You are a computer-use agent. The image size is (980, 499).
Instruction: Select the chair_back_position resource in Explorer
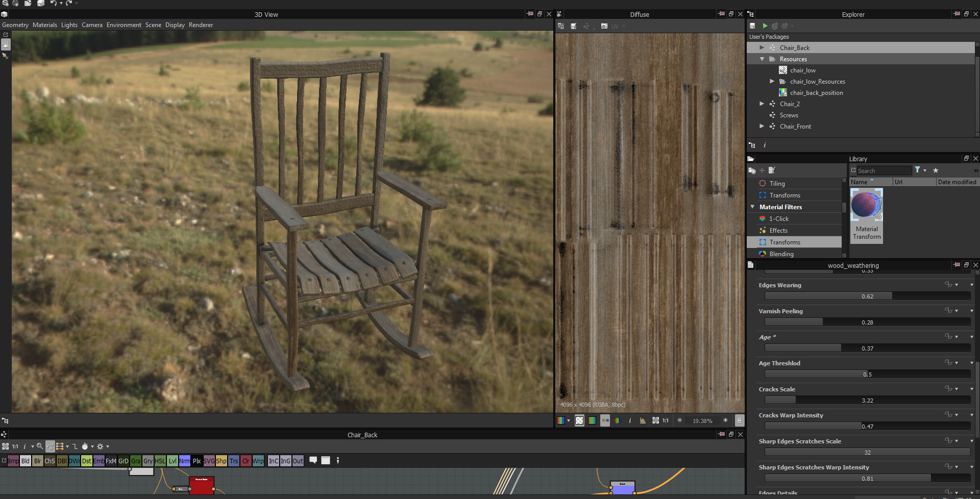coord(816,93)
